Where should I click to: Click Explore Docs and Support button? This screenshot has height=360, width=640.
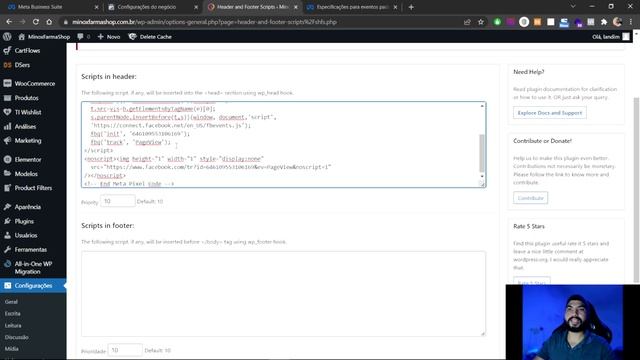coord(550,113)
